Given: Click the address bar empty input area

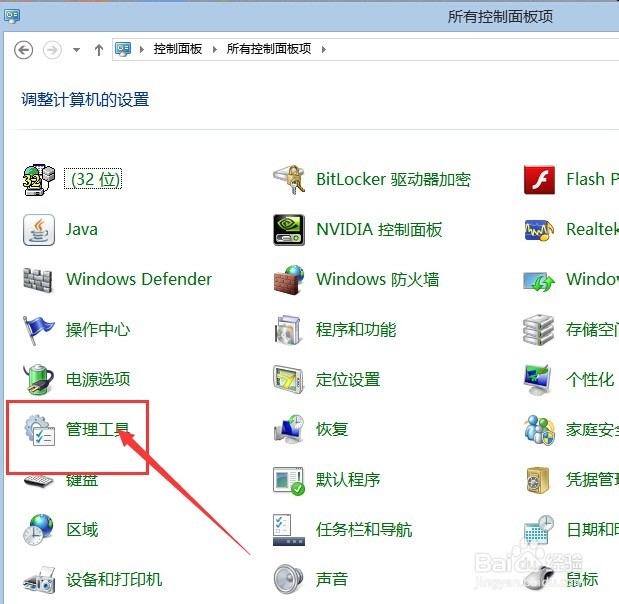Looking at the screenshot, I should 474,49.
